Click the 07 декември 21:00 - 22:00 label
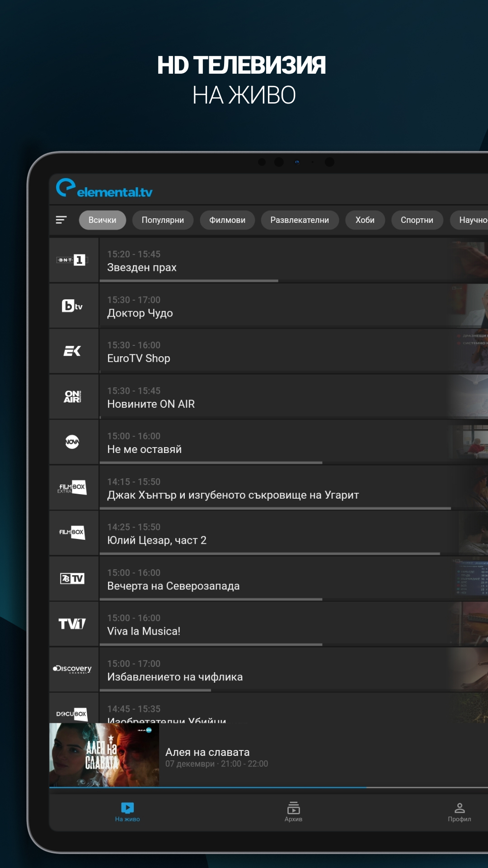 pyautogui.click(x=217, y=764)
